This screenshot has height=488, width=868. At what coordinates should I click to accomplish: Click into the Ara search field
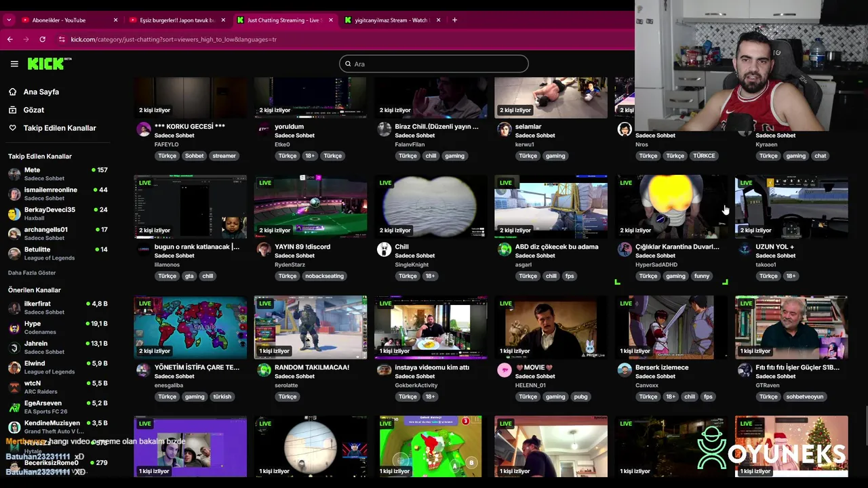click(x=434, y=64)
